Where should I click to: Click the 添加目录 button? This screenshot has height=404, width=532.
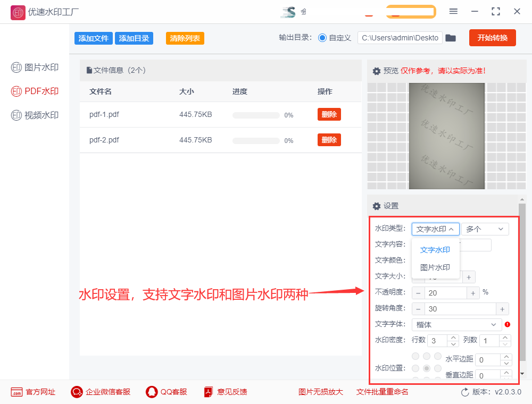click(134, 38)
